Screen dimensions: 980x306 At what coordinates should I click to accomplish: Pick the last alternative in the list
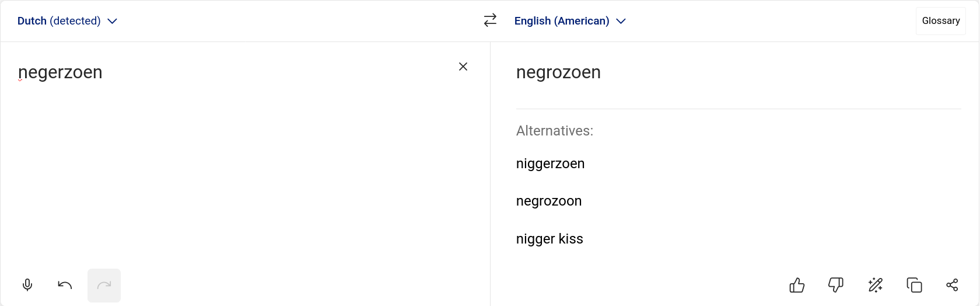549,239
